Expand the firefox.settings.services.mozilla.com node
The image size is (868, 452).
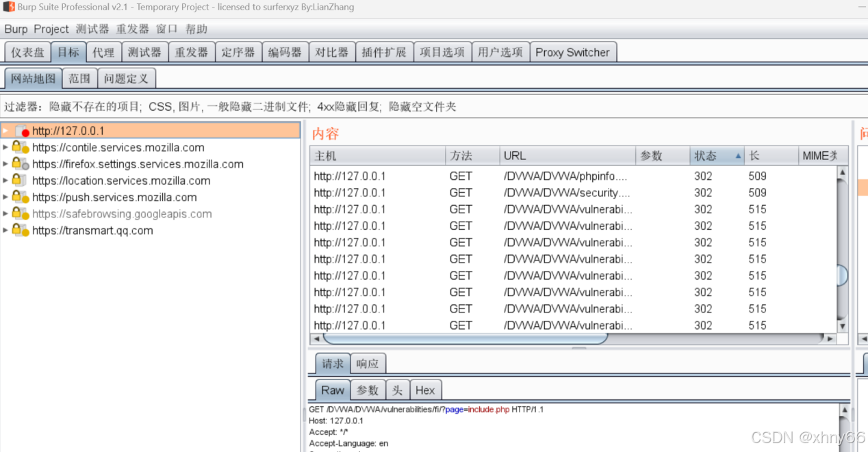pyautogui.click(x=5, y=164)
